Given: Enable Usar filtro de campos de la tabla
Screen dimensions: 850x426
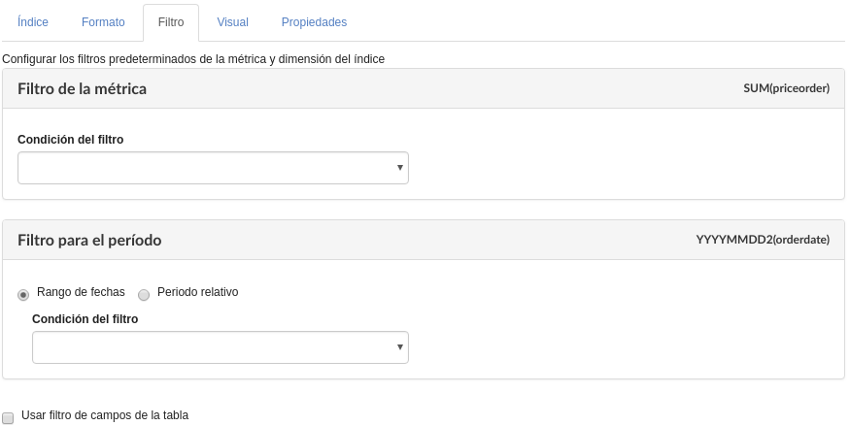Looking at the screenshot, I should coord(8,416).
